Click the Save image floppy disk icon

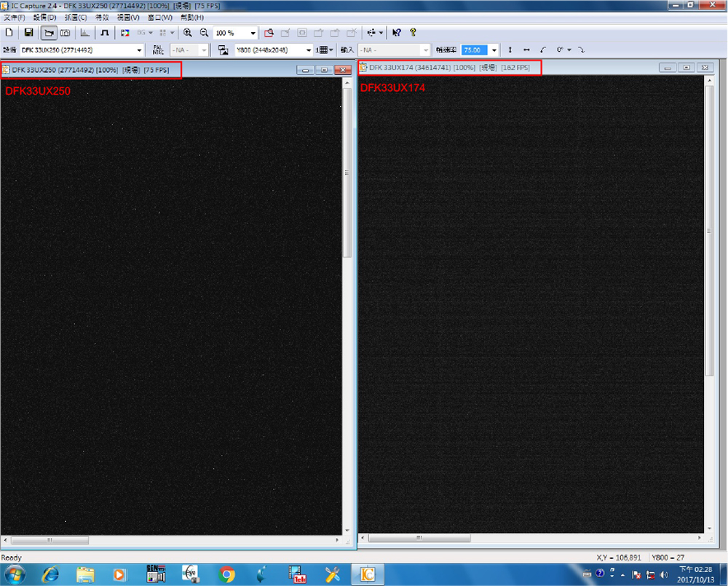[x=28, y=33]
